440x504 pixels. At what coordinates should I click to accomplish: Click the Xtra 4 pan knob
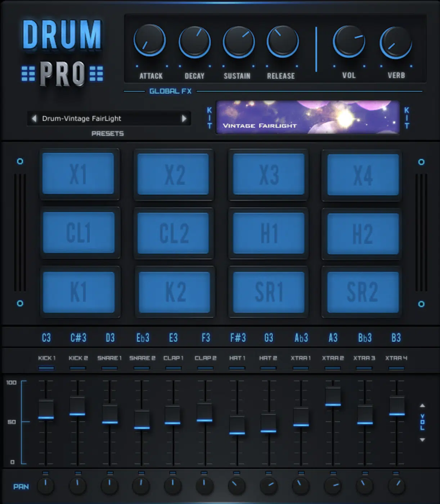click(396, 486)
